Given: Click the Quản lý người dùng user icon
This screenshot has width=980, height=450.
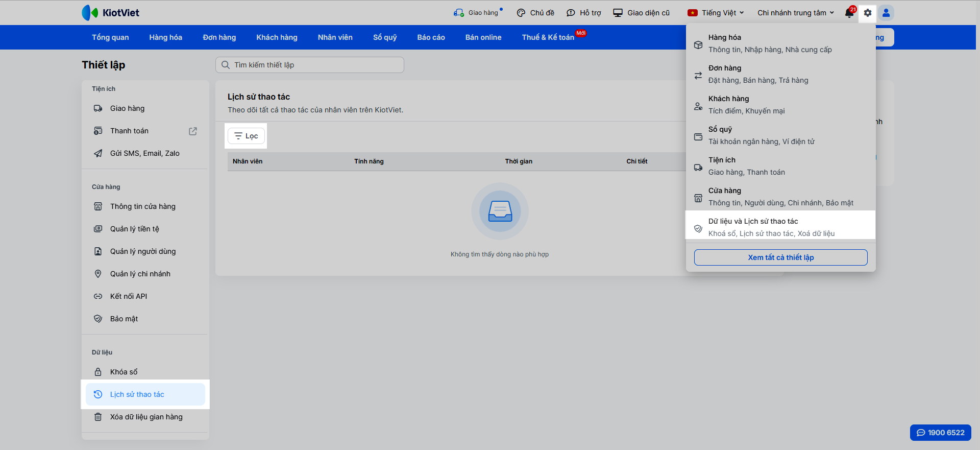Looking at the screenshot, I should click(98, 251).
